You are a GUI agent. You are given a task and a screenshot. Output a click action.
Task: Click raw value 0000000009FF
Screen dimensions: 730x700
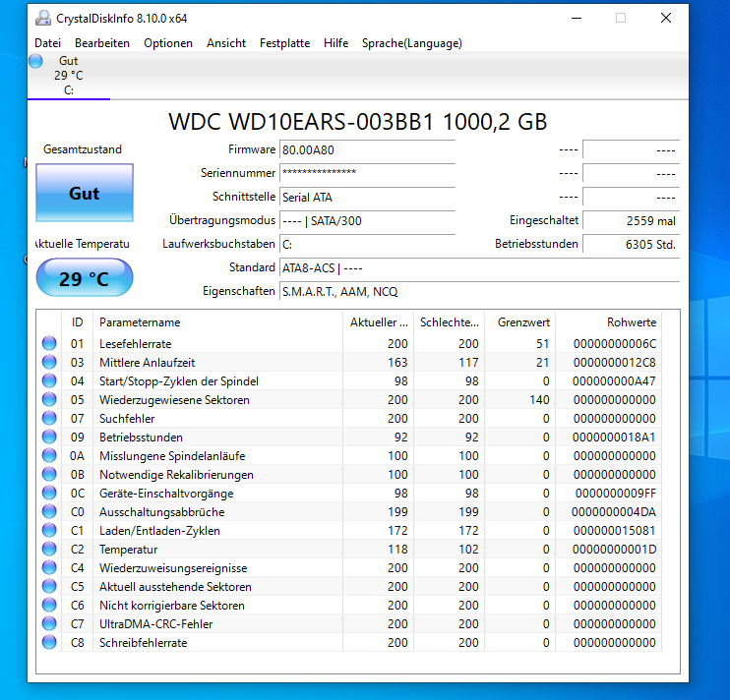click(616, 493)
